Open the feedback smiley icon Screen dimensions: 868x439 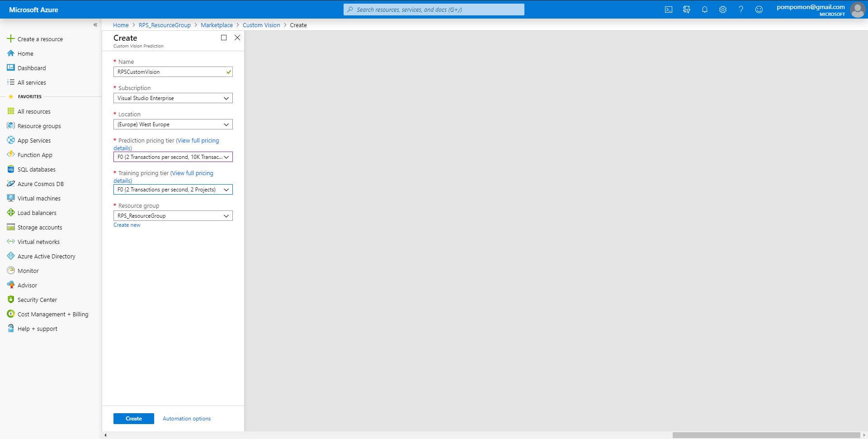pyautogui.click(x=759, y=10)
